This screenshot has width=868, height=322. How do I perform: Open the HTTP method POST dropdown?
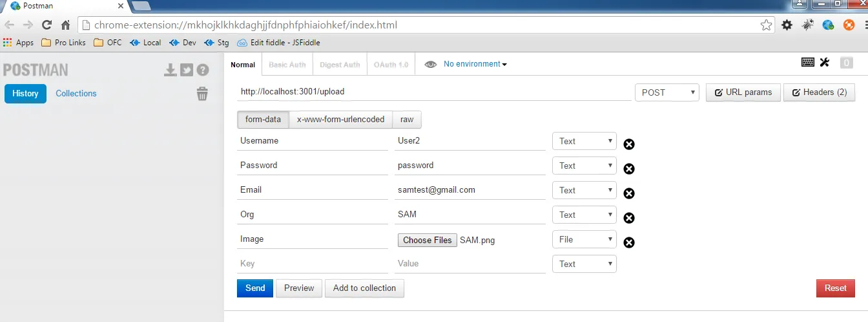click(x=667, y=92)
